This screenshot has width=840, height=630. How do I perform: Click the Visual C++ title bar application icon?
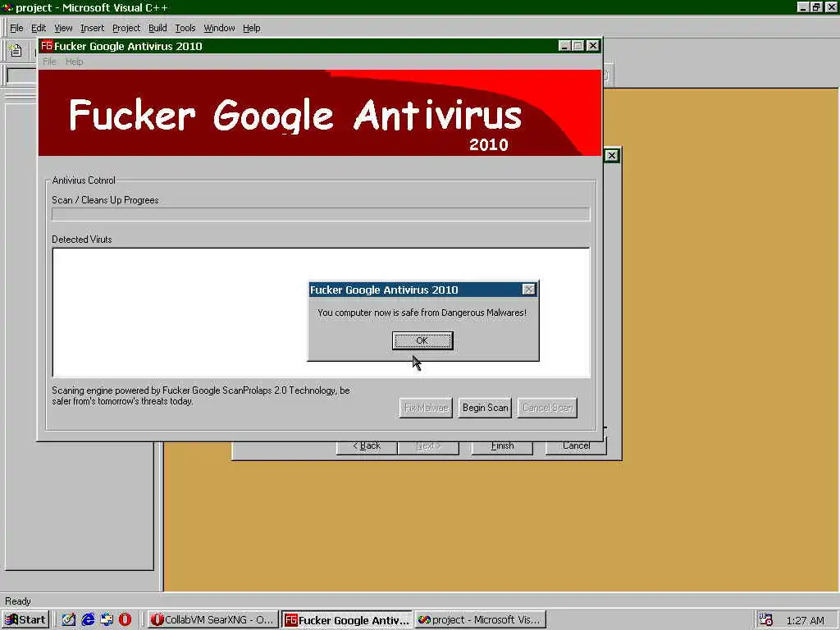point(7,7)
